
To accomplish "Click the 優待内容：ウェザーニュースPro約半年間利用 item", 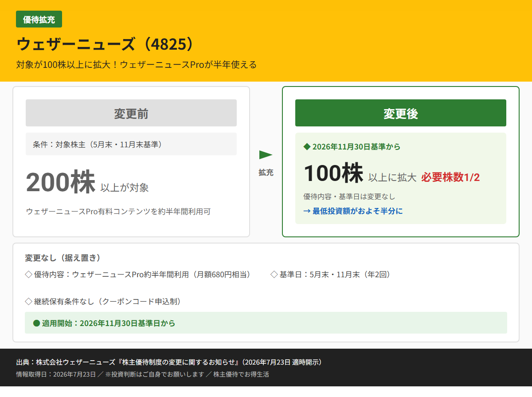I will [142, 275].
